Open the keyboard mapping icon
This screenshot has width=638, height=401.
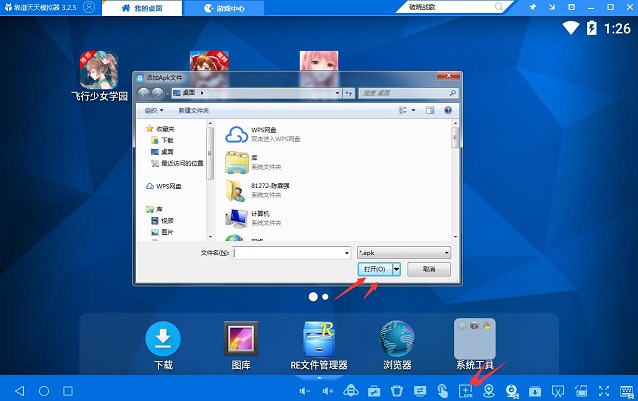(x=627, y=391)
